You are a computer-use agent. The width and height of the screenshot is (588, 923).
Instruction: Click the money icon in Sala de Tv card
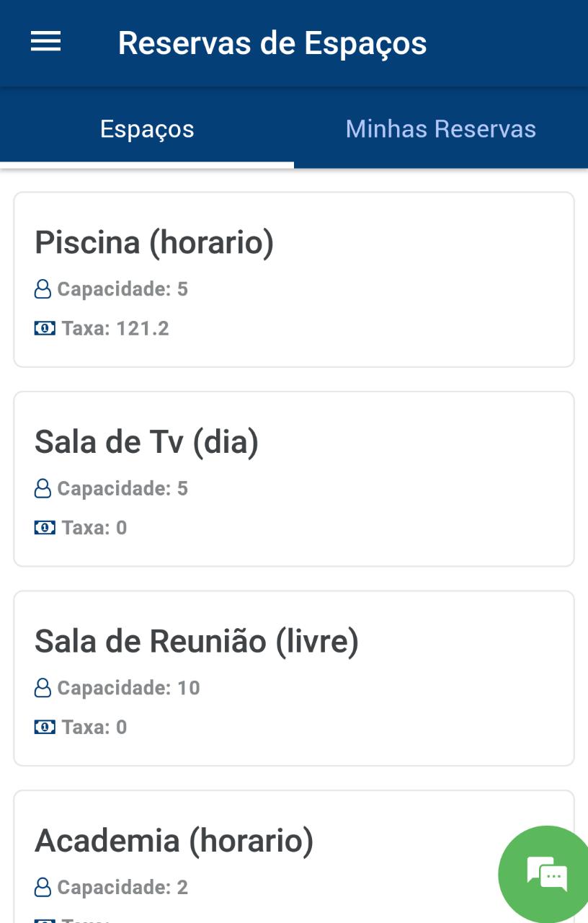tap(45, 528)
